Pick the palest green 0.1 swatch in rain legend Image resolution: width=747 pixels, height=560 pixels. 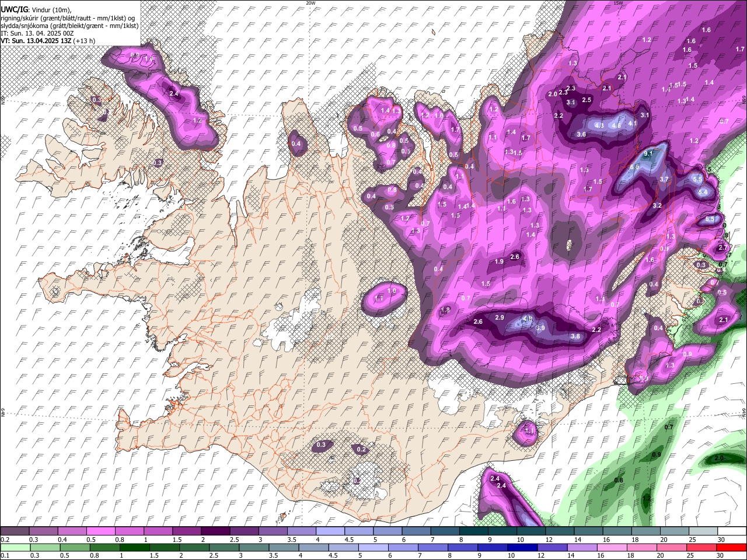pos(16,547)
